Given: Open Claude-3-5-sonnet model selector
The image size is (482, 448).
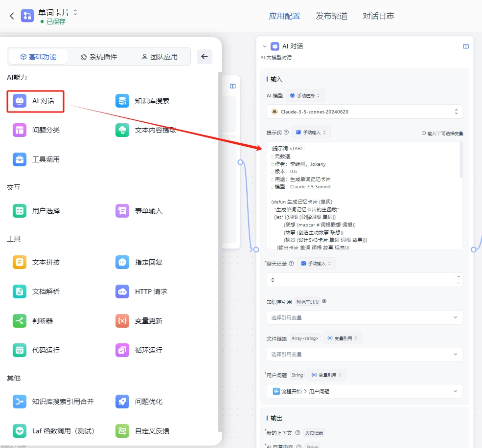Looking at the screenshot, I should click(365, 112).
